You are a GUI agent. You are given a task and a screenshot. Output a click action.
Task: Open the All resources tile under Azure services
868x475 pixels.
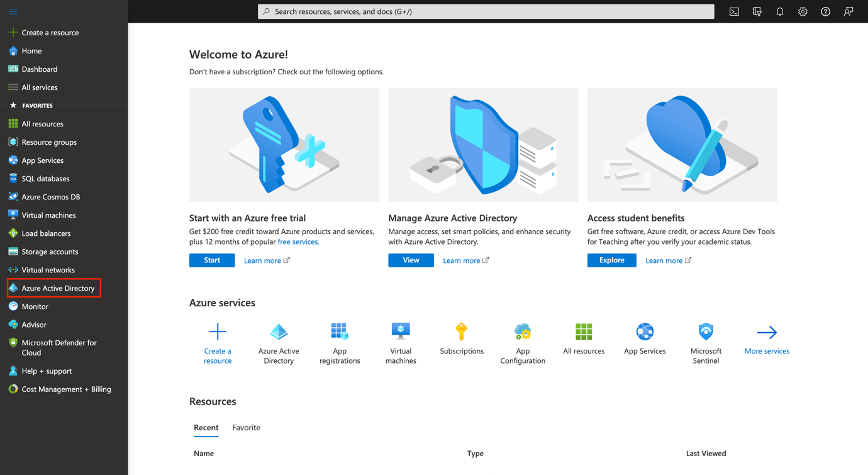coord(584,338)
